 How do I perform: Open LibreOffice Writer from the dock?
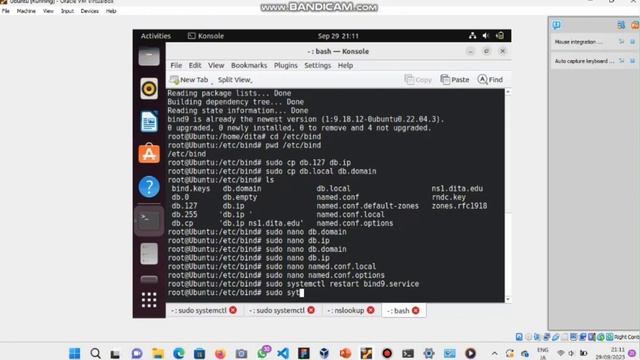coord(149,121)
